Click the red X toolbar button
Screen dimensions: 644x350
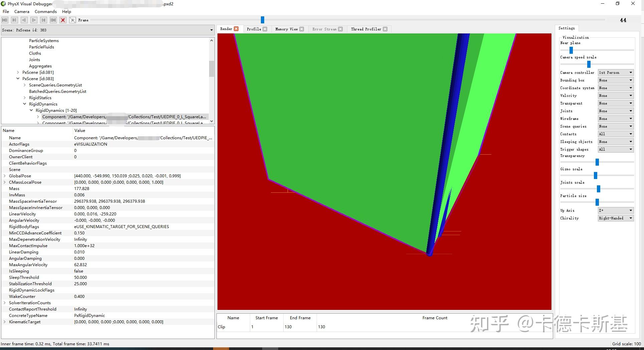(x=63, y=20)
